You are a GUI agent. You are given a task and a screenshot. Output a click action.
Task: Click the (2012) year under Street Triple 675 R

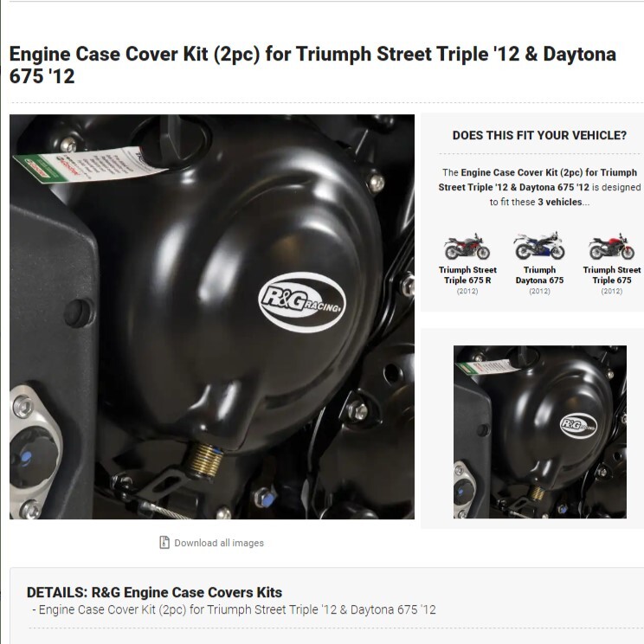467,291
